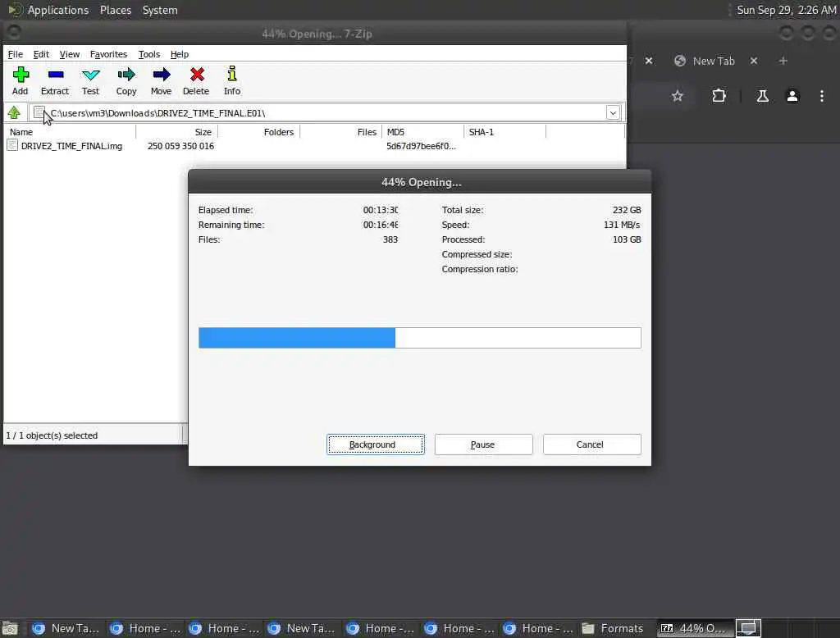This screenshot has width=840, height=638.
Task: Click the MD5 value 5d67d97bee6f0...
Action: [x=421, y=146]
